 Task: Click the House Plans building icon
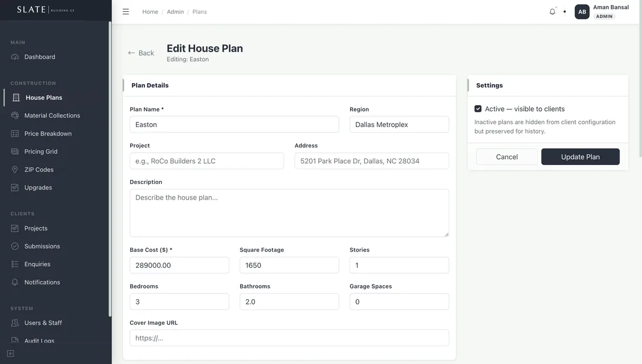(x=16, y=97)
